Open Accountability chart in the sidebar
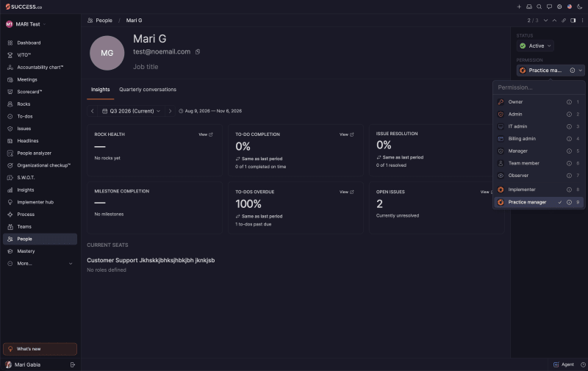This screenshot has height=371, width=588. [40, 68]
